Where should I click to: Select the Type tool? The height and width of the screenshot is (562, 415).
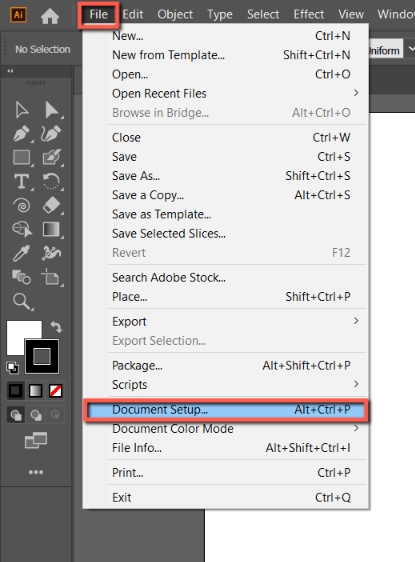[x=22, y=181]
